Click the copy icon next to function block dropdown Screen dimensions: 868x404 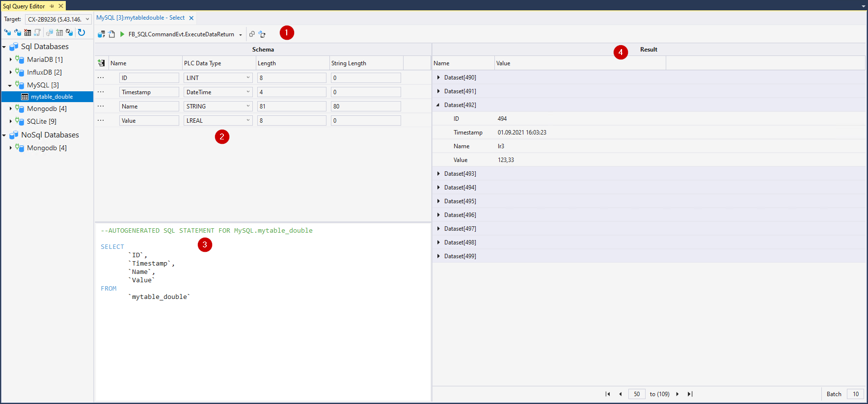(252, 34)
